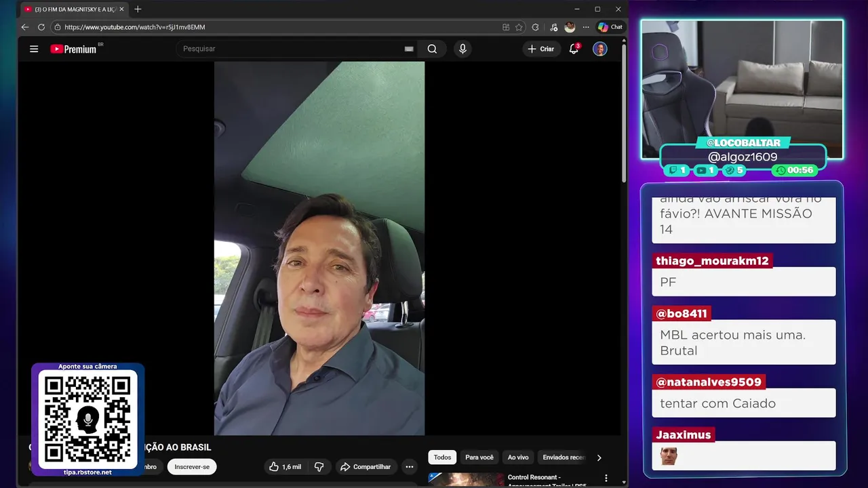Click the magnifier search button
Viewport: 868px width, 488px height.
[x=432, y=49]
